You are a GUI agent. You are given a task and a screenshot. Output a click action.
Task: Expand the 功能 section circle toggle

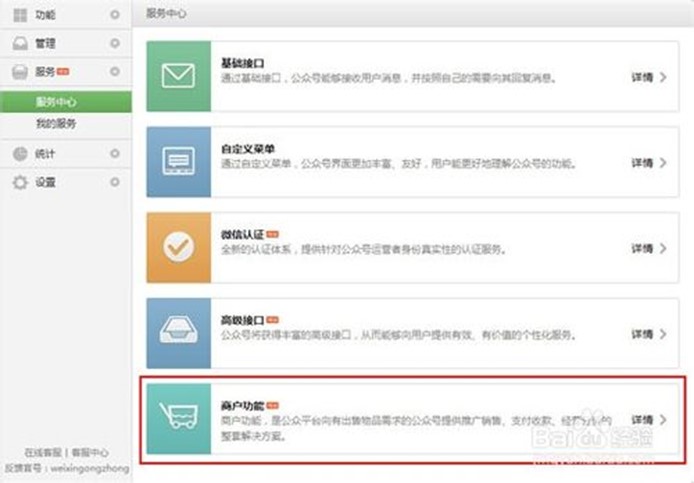115,15
